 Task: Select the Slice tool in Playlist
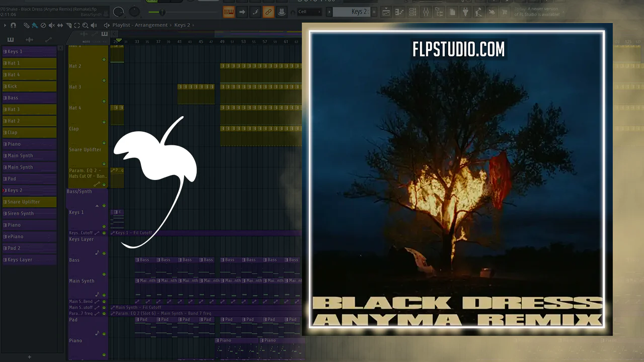click(68, 25)
